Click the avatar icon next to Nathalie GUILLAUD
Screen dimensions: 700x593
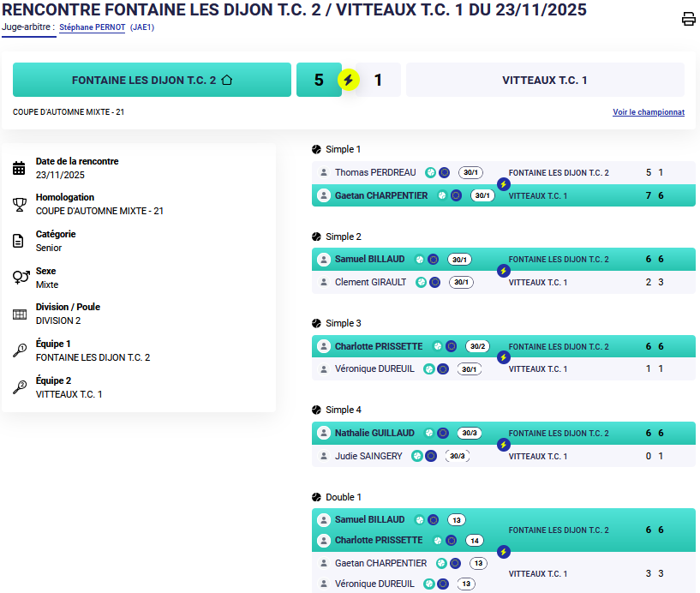324,434
